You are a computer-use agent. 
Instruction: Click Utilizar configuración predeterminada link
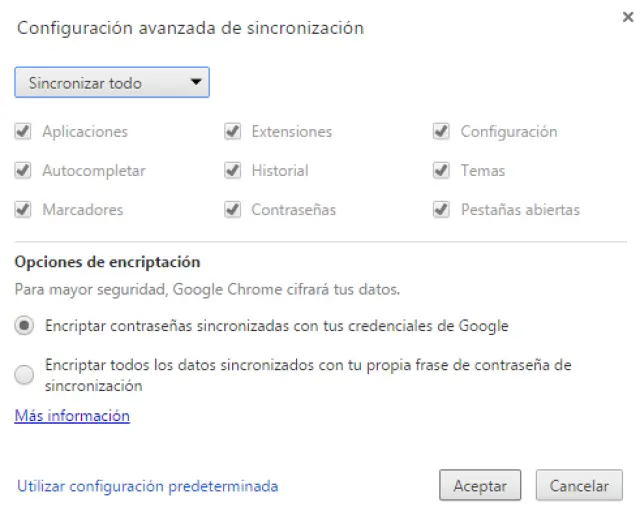pos(148,487)
